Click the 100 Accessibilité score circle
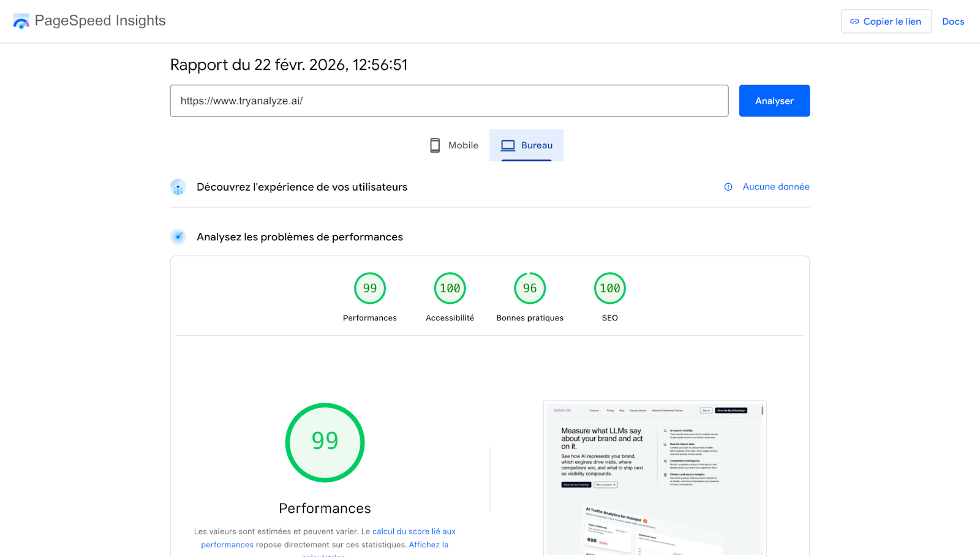980x557 pixels. pyautogui.click(x=450, y=288)
